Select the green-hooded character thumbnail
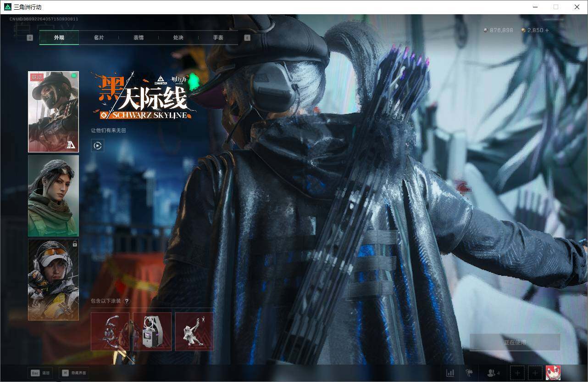Screen dimensions: 588x382 [53, 196]
